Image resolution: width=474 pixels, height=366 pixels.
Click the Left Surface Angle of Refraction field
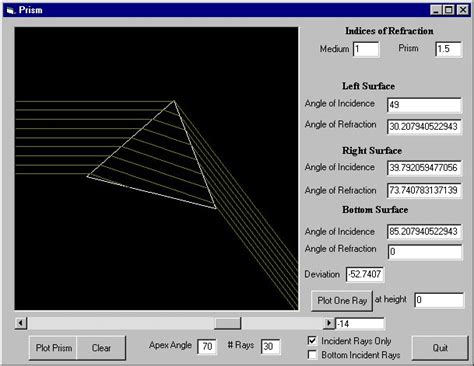click(x=424, y=127)
